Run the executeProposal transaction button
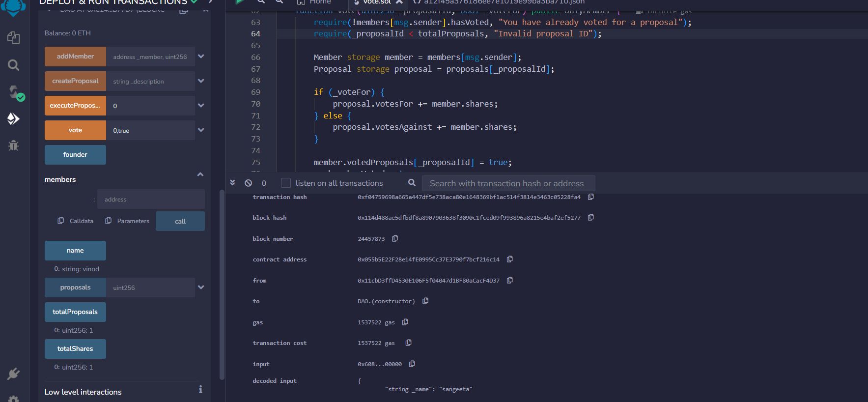 point(75,106)
